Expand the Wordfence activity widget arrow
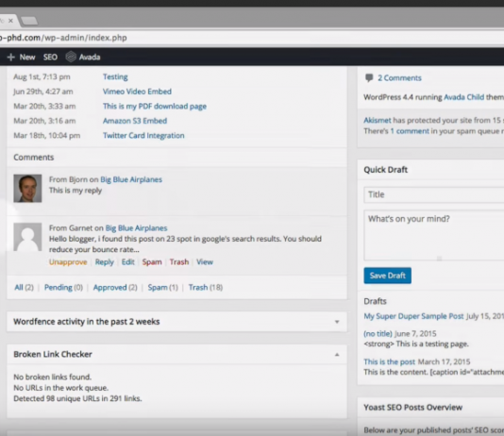Screen dimensions: 504x436 (x=337, y=322)
